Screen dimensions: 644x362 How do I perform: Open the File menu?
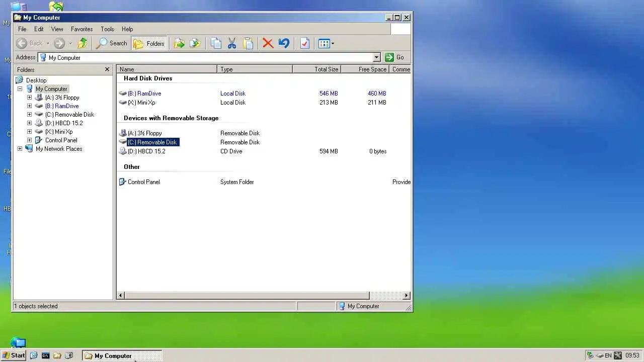pos(22,29)
